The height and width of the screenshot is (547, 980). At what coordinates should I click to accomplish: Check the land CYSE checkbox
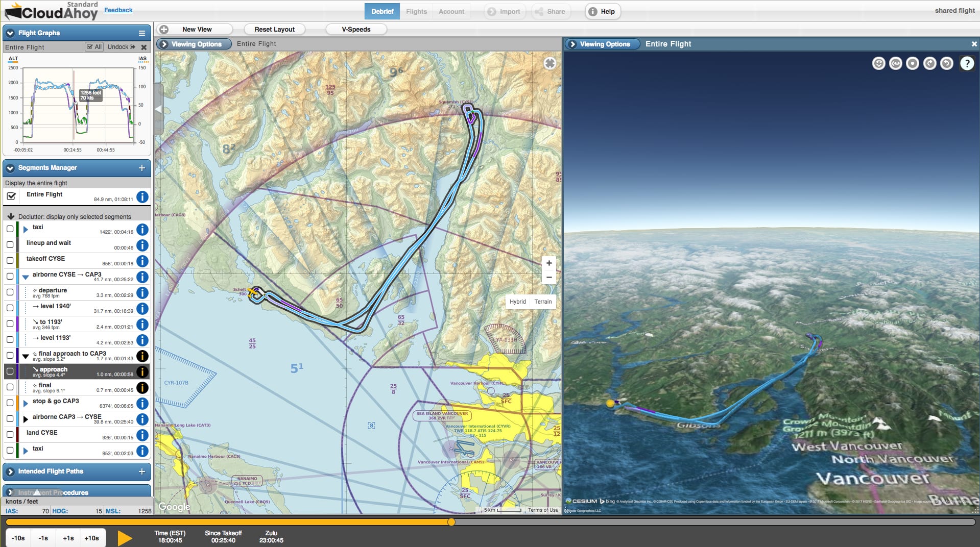click(x=10, y=435)
